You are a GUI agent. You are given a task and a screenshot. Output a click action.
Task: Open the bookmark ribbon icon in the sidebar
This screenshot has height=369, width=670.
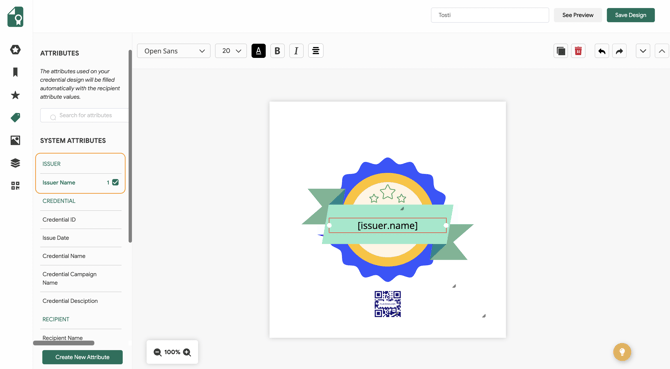tap(15, 72)
